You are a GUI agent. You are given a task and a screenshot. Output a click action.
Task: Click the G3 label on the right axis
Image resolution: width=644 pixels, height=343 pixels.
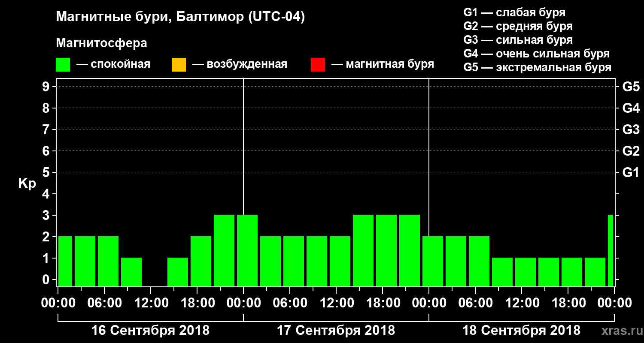tap(631, 129)
